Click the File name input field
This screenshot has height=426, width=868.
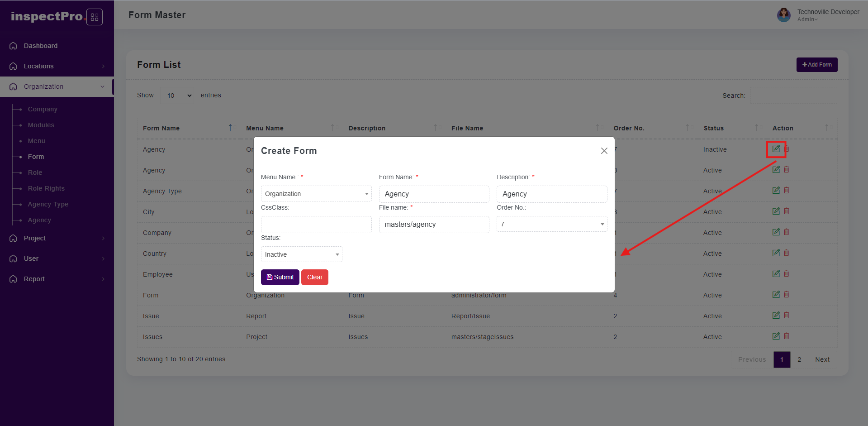434,225
